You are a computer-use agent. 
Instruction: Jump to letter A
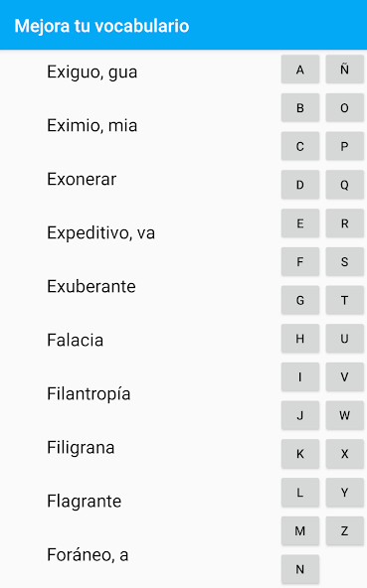point(300,70)
